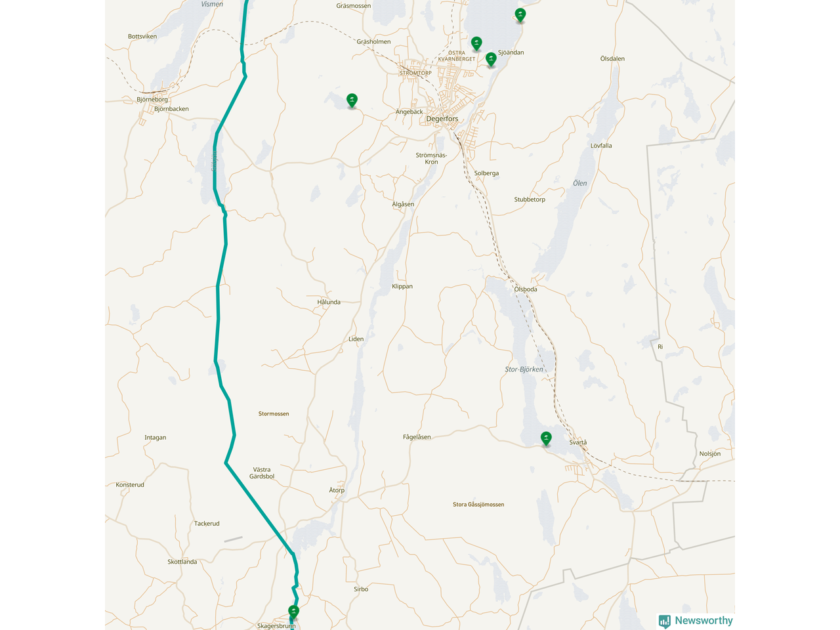Screen dimensions: 840x630
Task: Click the Västra Gårdsbol label
Action: [x=262, y=473]
